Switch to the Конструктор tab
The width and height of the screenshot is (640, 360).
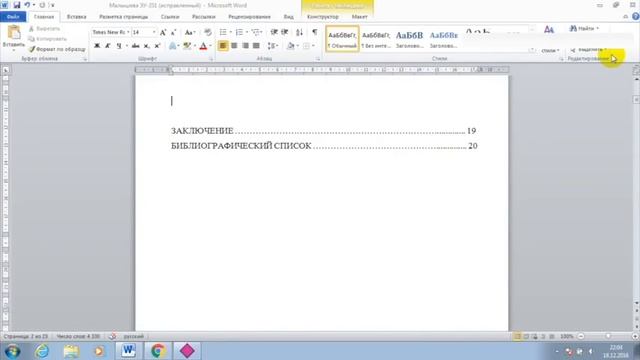(323, 17)
